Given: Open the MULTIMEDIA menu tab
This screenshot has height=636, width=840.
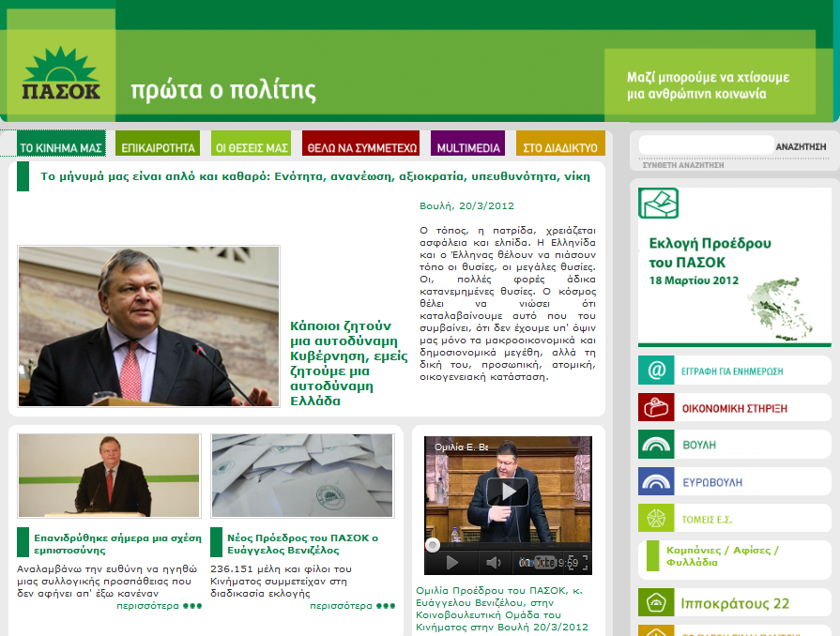Looking at the screenshot, I should coord(468,147).
